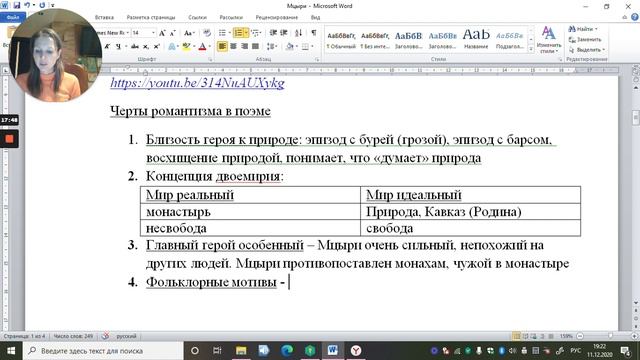The height and width of the screenshot is (360, 640).
Task: Apply superscript formatting
Action: pyautogui.click(x=156, y=47)
